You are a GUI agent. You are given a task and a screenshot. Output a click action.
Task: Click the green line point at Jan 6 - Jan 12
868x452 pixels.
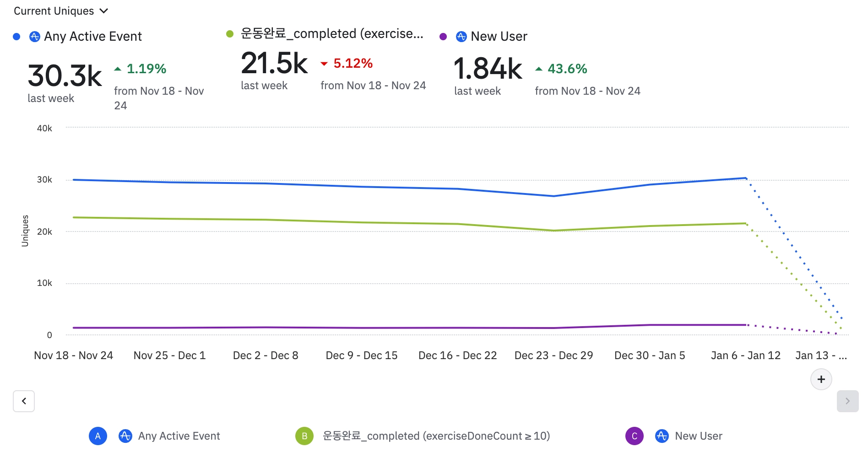(x=746, y=223)
